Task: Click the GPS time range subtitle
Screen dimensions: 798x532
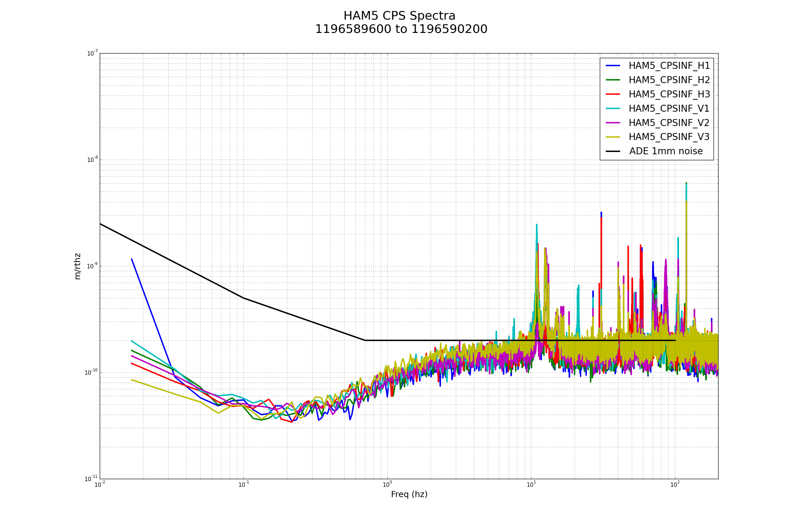Action: 401,30
